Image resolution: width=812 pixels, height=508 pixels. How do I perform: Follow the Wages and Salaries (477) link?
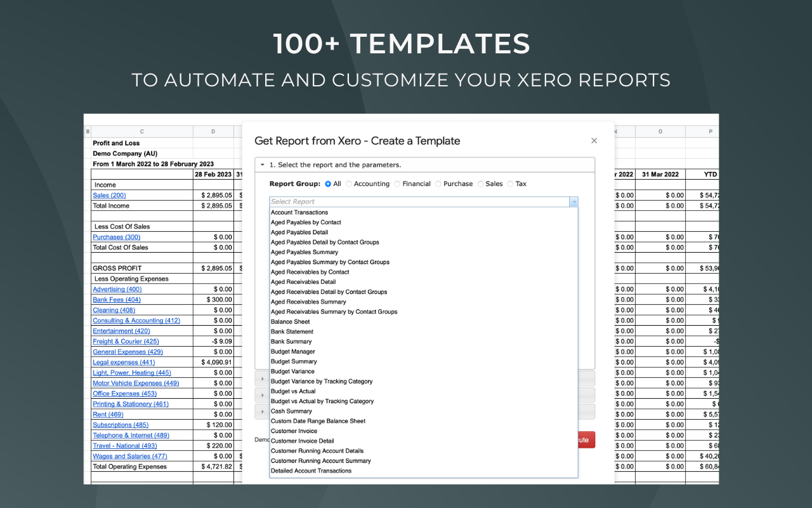point(130,457)
